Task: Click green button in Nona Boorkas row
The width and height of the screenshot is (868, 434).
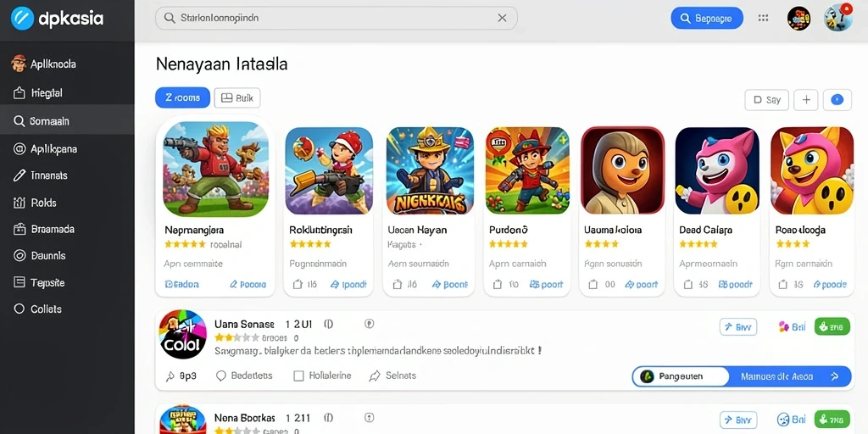Action: (x=832, y=420)
